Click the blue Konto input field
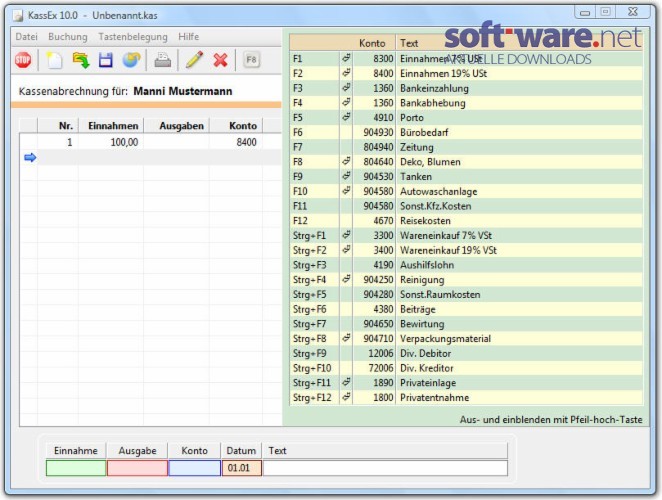662x500 pixels. (195, 468)
